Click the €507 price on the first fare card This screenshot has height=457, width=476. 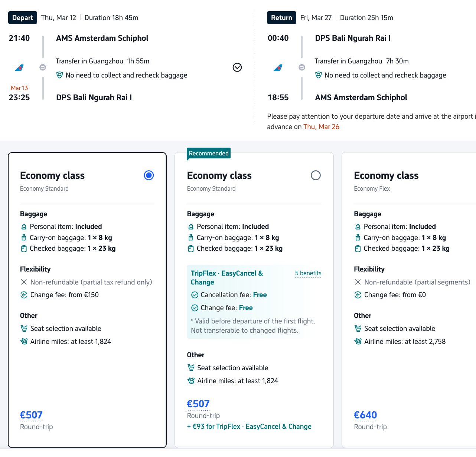tap(31, 415)
